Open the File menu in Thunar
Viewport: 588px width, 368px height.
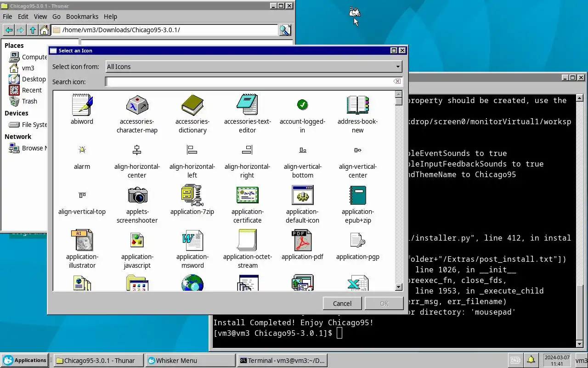tap(7, 16)
